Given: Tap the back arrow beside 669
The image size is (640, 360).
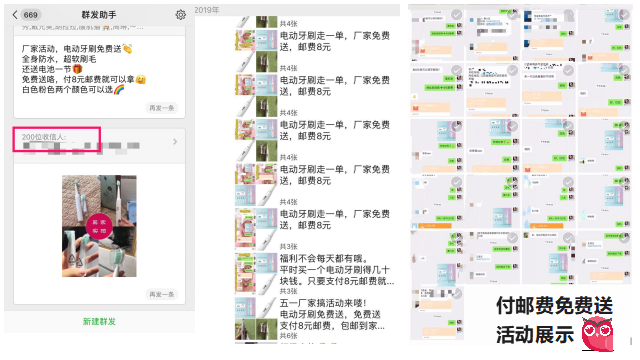Looking at the screenshot, I should 15,15.
